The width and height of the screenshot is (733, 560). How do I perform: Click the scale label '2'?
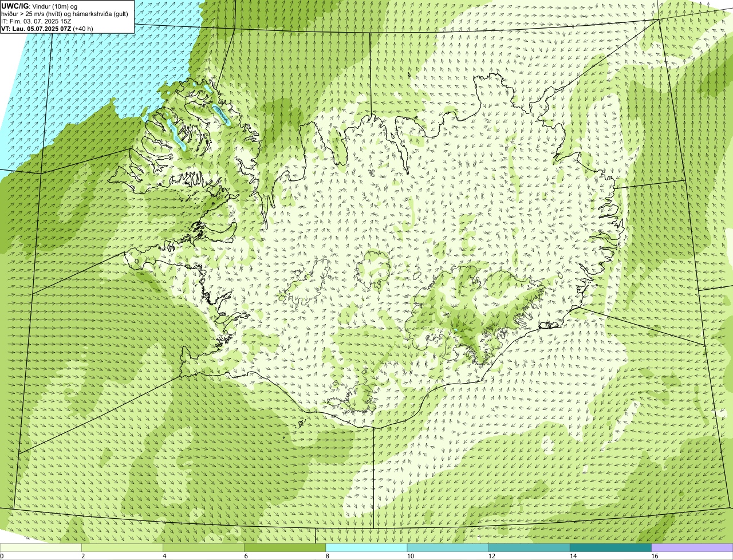[x=83, y=556]
